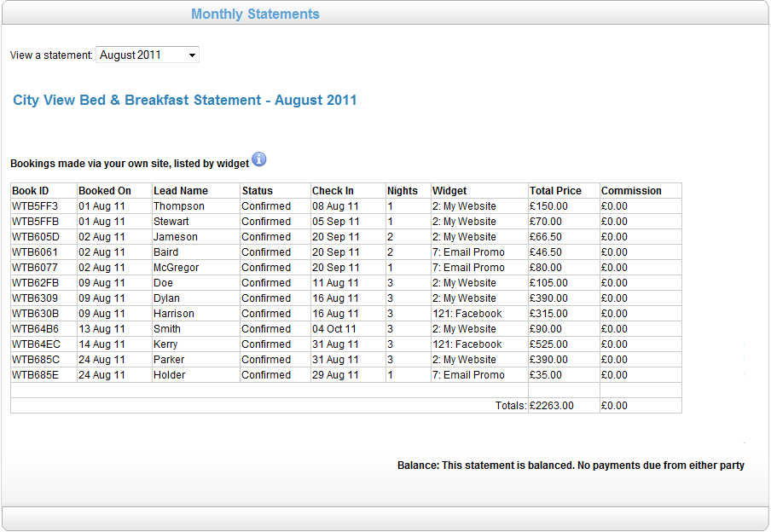Open the View a statement dropdown
The height and width of the screenshot is (532, 771).
tap(148, 55)
